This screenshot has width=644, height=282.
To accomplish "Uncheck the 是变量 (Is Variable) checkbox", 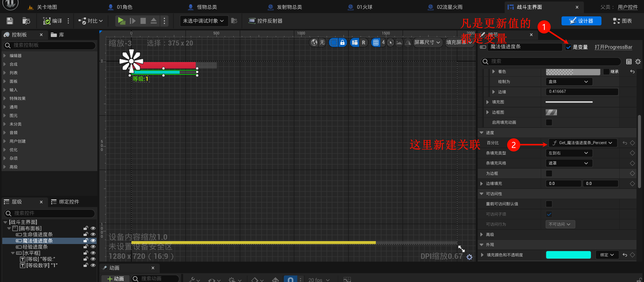I will [x=569, y=47].
